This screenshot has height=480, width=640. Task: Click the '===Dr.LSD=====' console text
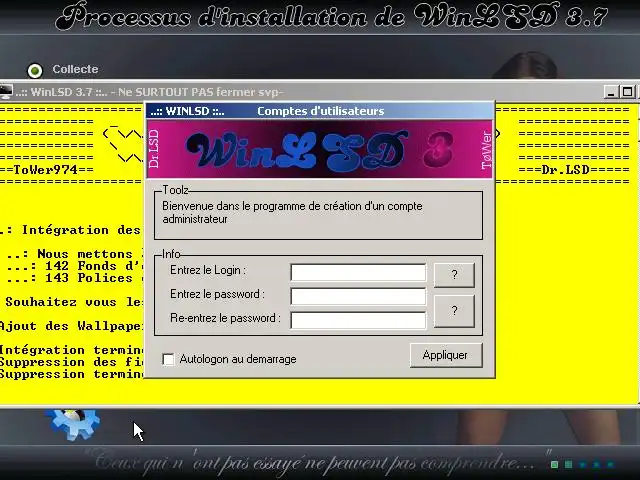tap(574, 170)
